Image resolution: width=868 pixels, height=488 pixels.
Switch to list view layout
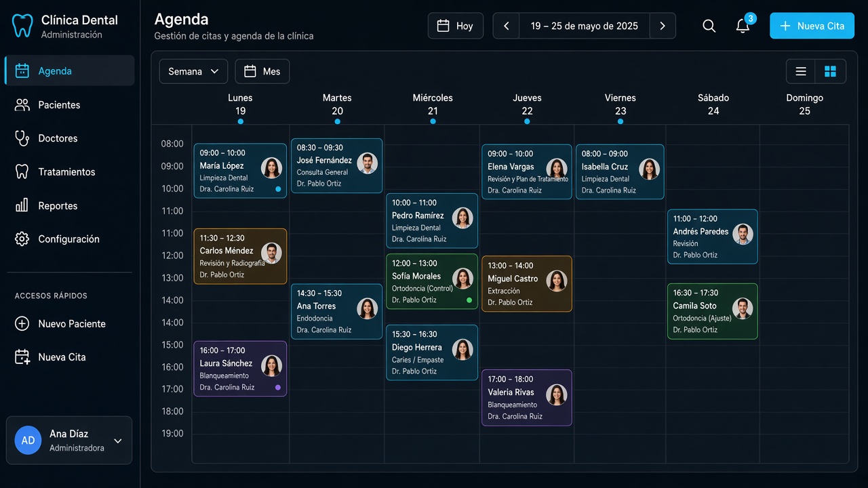tap(801, 71)
